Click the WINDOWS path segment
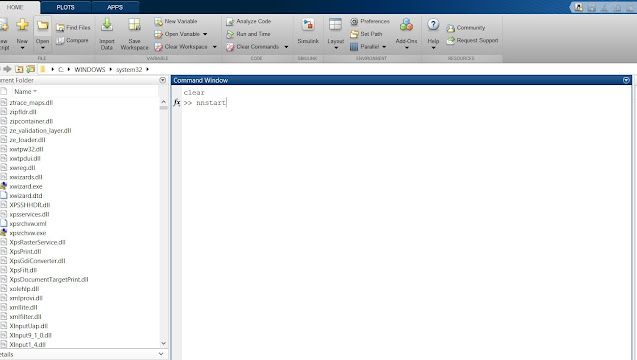 pos(90,69)
